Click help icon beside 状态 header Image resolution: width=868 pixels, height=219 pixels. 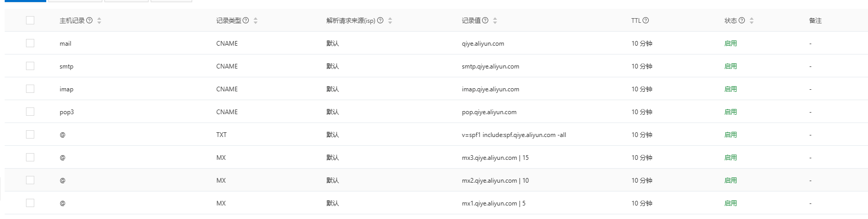742,21
